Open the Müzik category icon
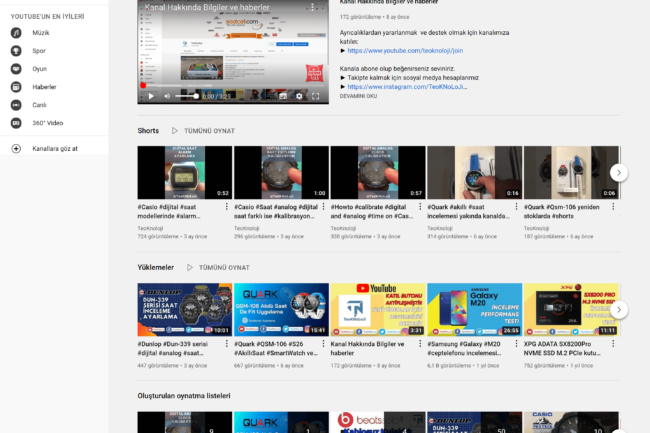The image size is (650, 433). (x=16, y=33)
